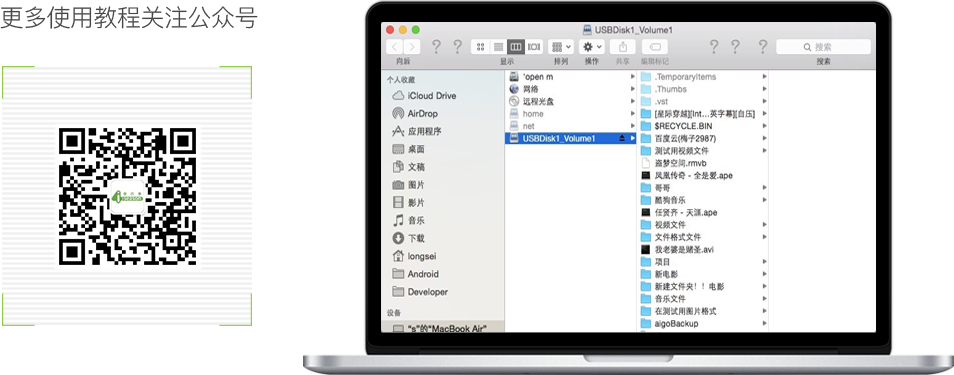
Task: Switch to Cover Flow view
Action: coord(534,47)
